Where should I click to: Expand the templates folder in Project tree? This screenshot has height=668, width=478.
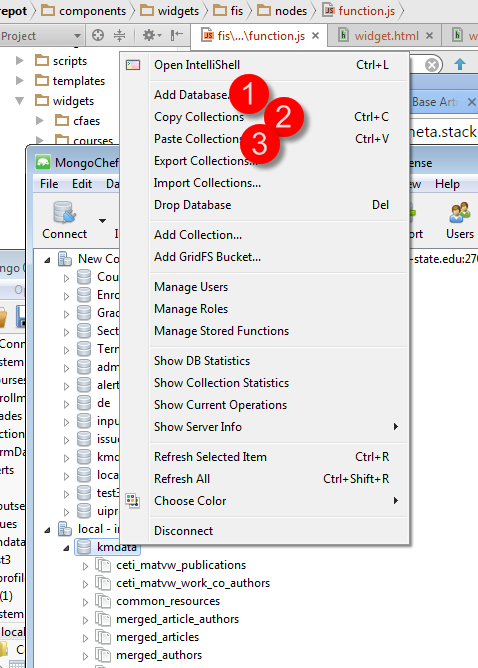pyautogui.click(x=20, y=81)
